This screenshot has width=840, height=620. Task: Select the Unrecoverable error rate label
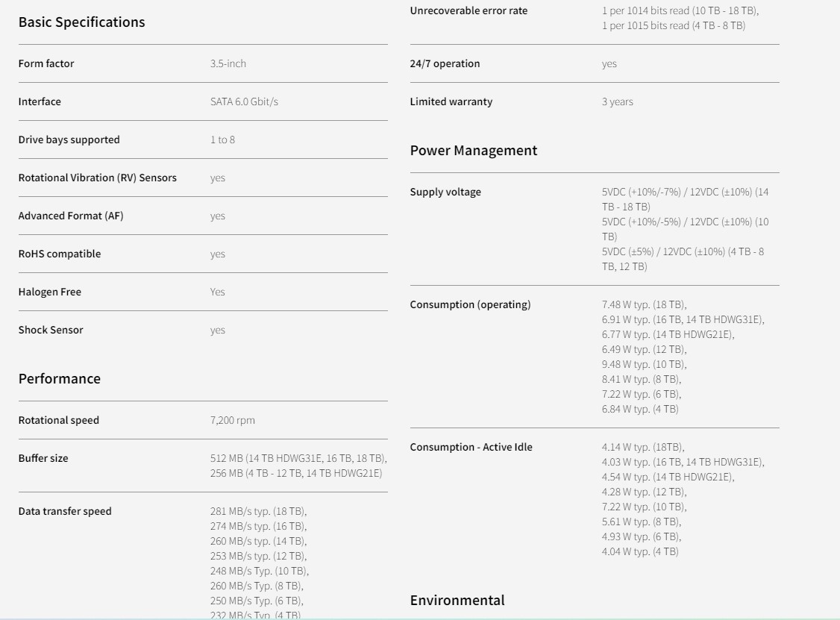tap(468, 10)
